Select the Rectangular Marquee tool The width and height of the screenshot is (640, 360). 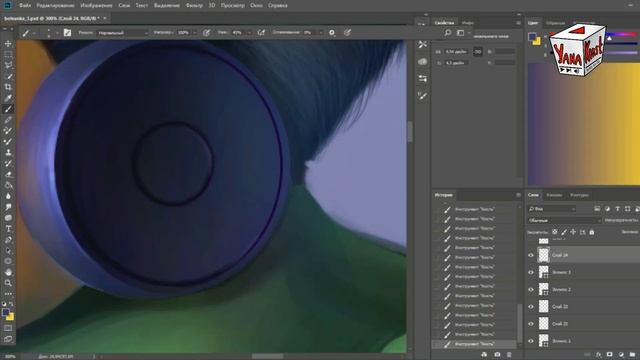[8, 54]
